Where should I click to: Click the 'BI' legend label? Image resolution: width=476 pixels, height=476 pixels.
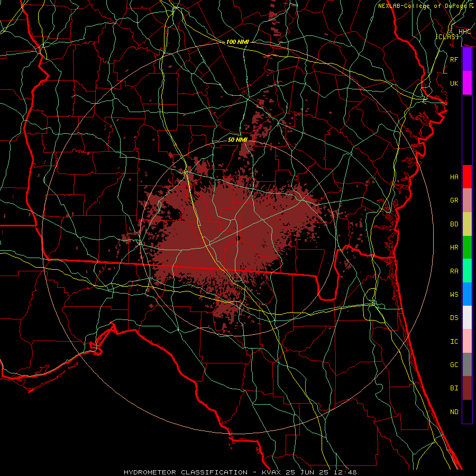(454, 388)
